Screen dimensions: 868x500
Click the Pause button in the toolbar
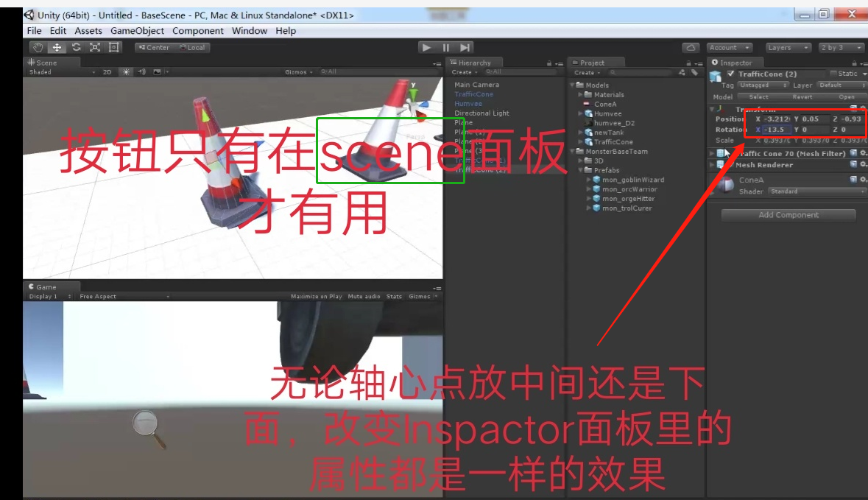coord(445,47)
